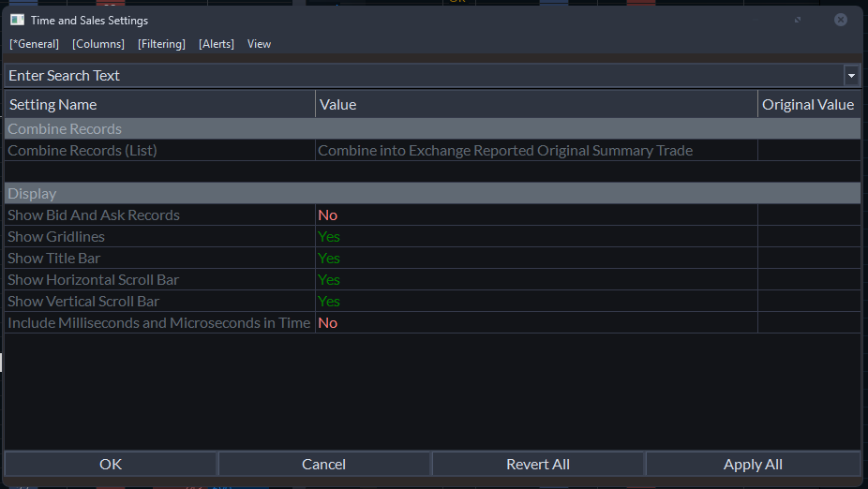
Task: Toggle Show Vertical Scroll Bar value
Action: click(x=329, y=302)
